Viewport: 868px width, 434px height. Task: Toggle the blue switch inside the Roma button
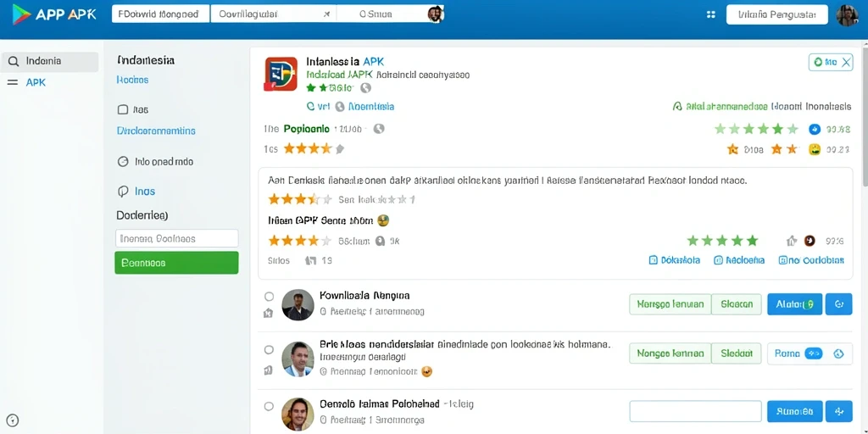click(813, 353)
